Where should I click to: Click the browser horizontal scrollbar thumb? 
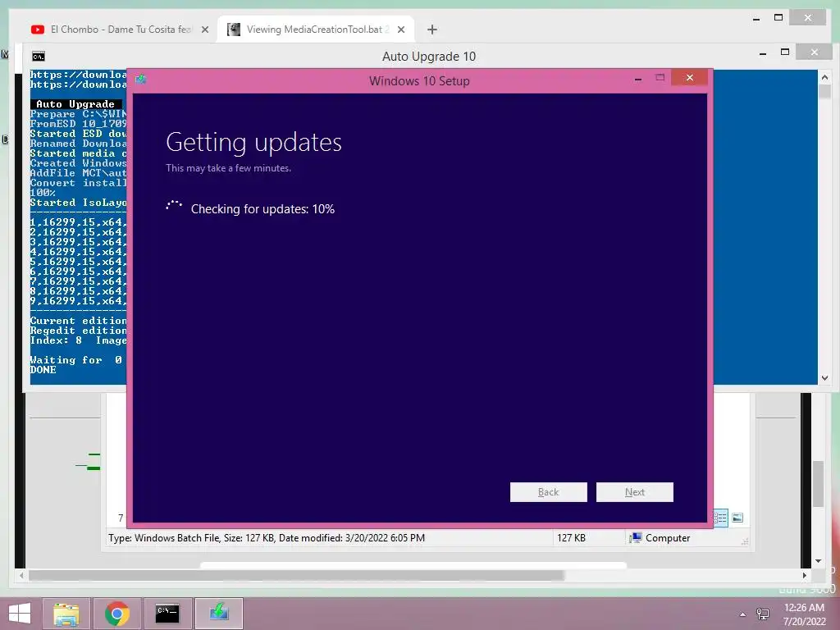click(x=296, y=575)
